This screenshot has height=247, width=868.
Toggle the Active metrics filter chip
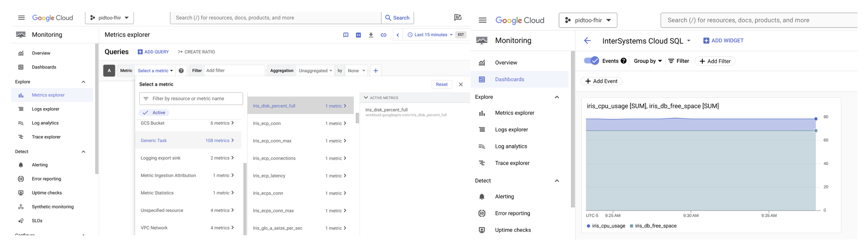pos(154,113)
